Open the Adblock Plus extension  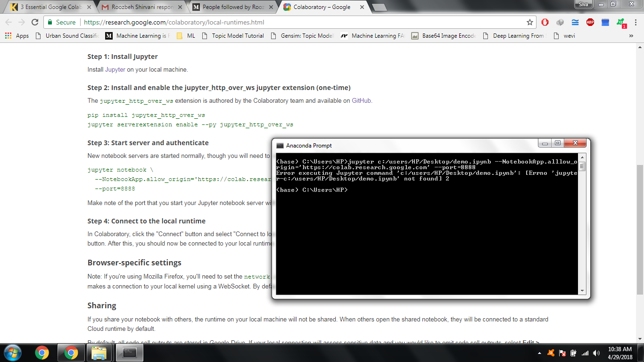(590, 22)
